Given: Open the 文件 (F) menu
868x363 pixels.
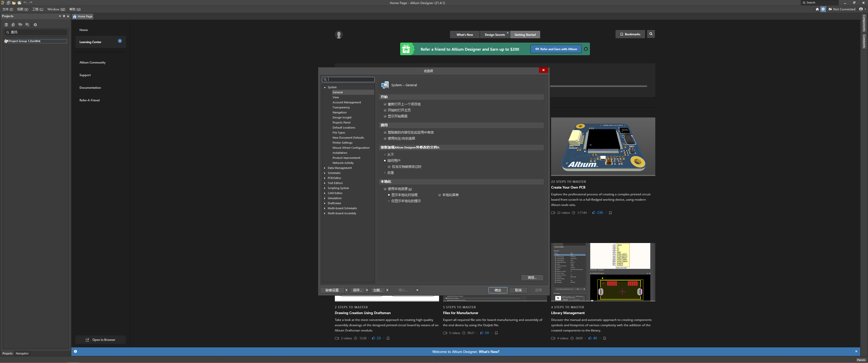Looking at the screenshot, I should tap(8, 9).
